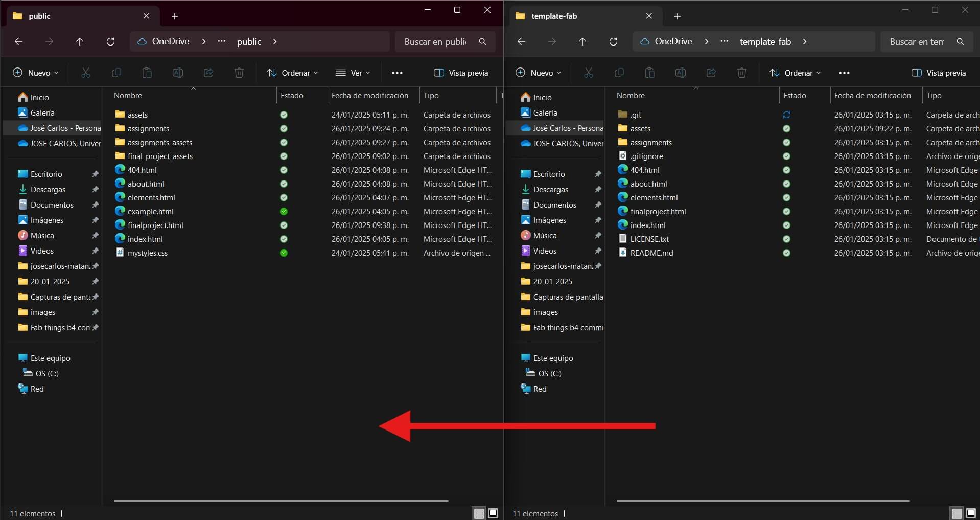The height and width of the screenshot is (520, 980).
Task: Go back in the template-fab window
Action: coord(522,41)
